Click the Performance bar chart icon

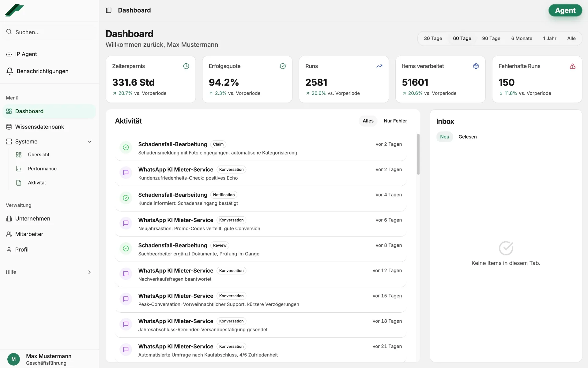click(x=19, y=169)
